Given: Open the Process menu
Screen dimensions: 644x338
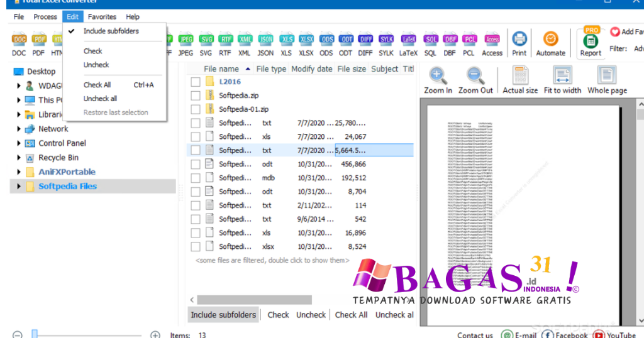Looking at the screenshot, I should [x=45, y=17].
